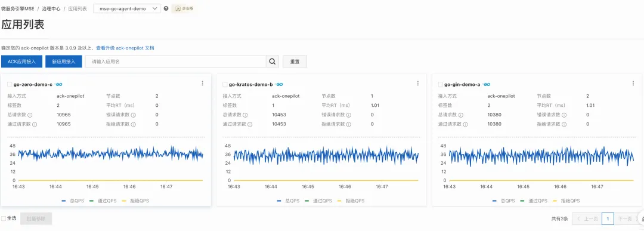Screen dimensions: 644x231
Task: Show info for 通过请求数 on go-zero-demo-c
Action: pos(35,124)
